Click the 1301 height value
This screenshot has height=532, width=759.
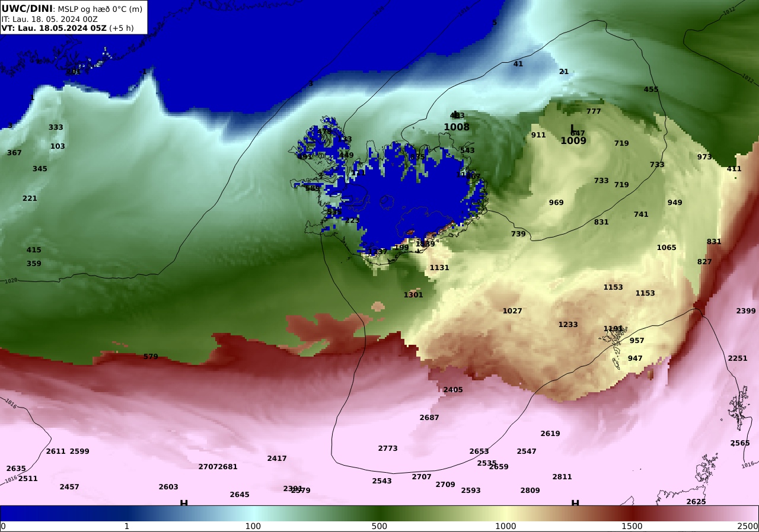[413, 295]
